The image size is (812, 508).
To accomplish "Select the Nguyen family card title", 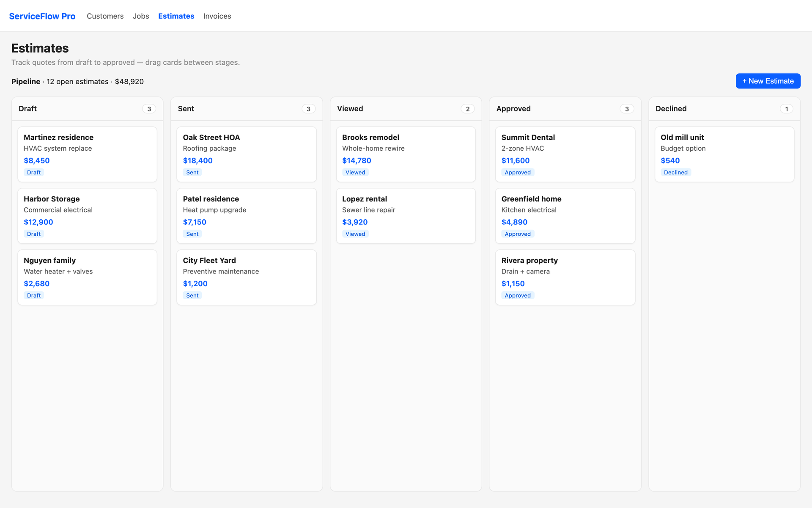I will point(50,260).
